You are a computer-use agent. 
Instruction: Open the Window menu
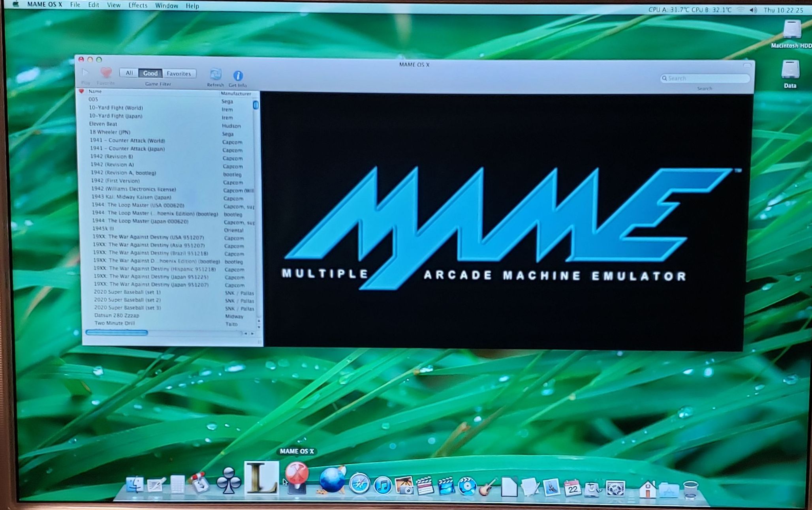(x=166, y=6)
